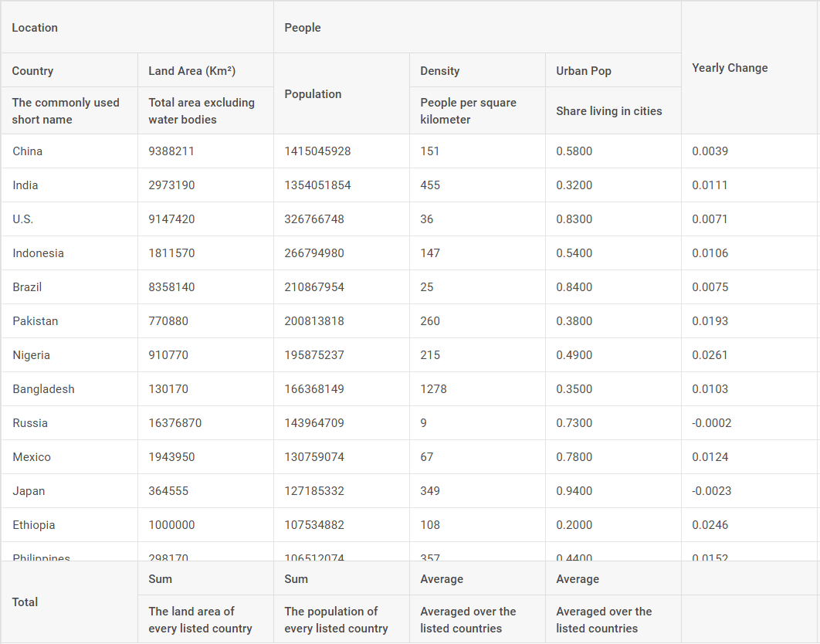Select the Pakistan country cell
The height and width of the screenshot is (644, 820).
pos(69,321)
